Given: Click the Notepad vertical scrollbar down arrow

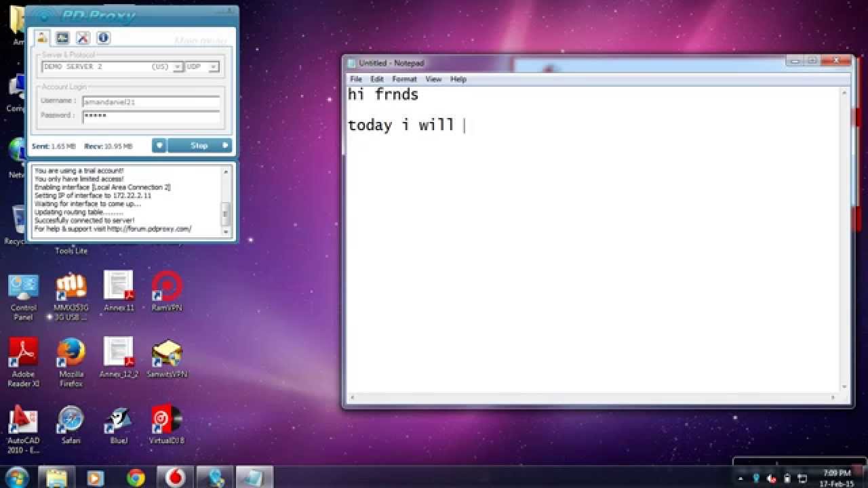Looking at the screenshot, I should click(x=846, y=387).
